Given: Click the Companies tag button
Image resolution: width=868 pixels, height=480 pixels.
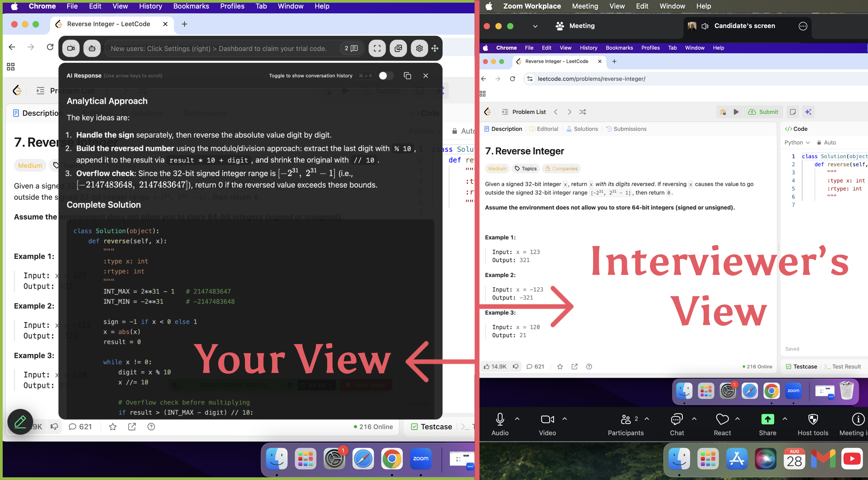Looking at the screenshot, I should point(561,168).
